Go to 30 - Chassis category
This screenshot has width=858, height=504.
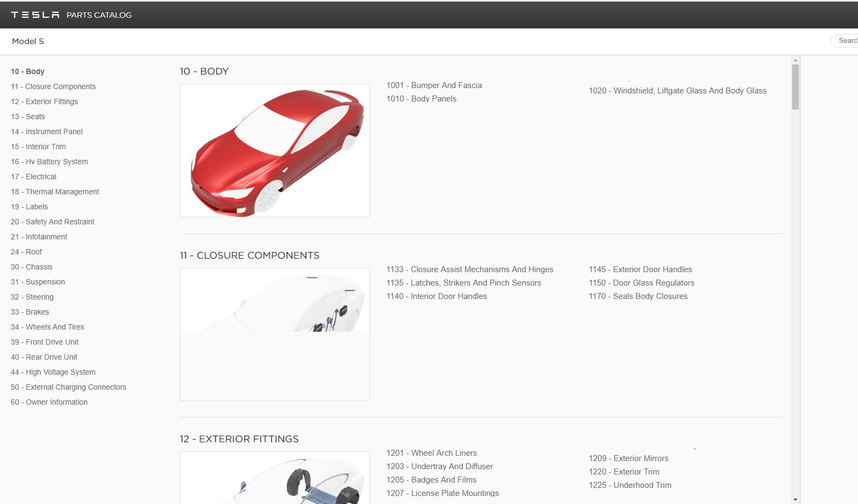tap(32, 267)
